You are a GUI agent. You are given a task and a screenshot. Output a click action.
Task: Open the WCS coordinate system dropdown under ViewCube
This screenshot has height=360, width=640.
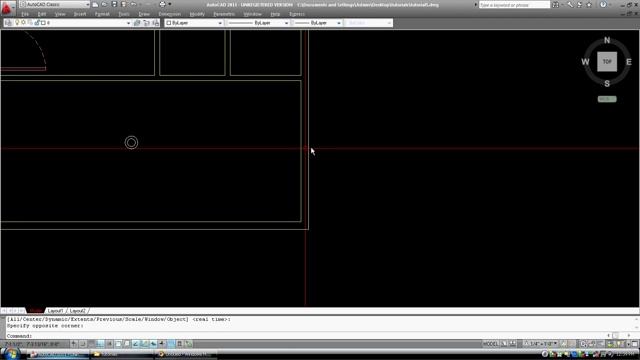(607, 99)
